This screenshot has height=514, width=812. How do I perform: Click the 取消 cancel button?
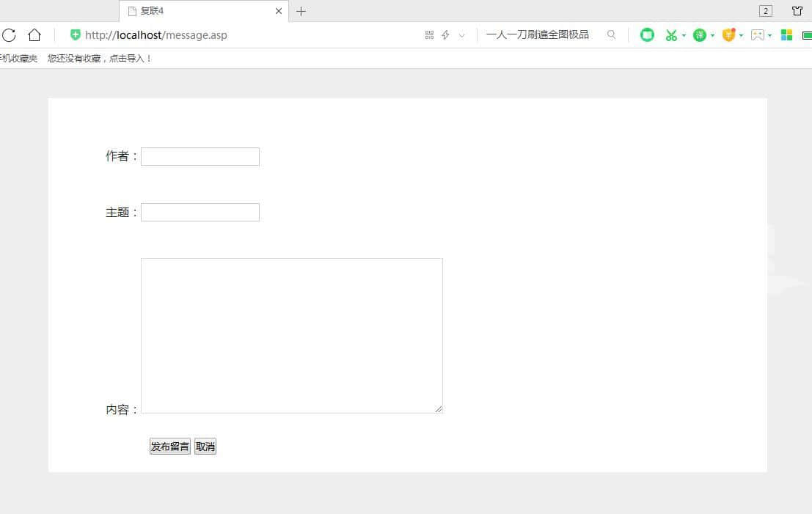(x=205, y=447)
